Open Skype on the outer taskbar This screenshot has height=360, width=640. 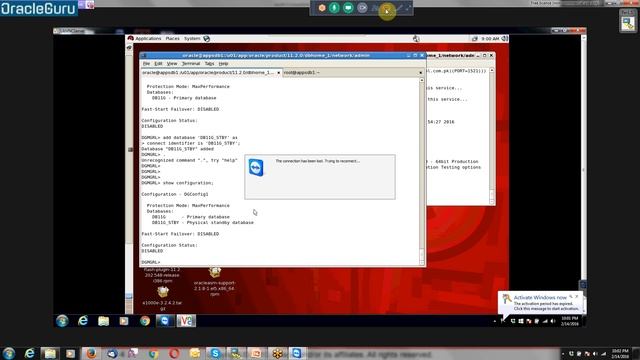coord(215,353)
